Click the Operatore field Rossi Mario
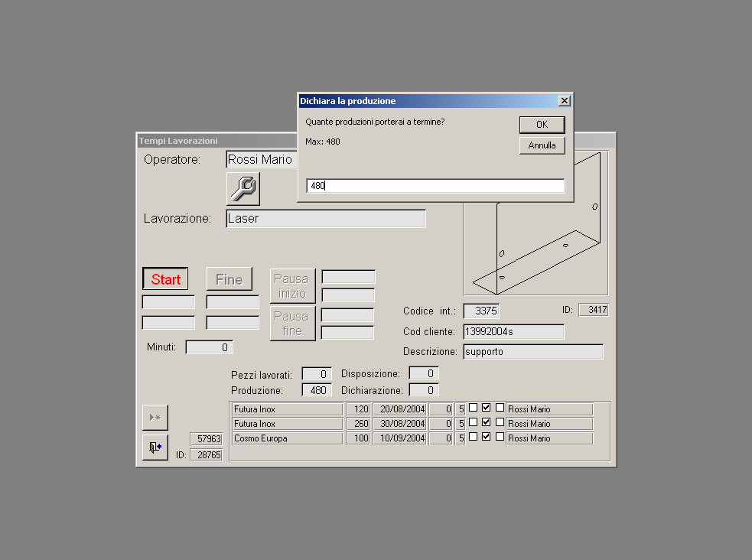 tap(262, 159)
